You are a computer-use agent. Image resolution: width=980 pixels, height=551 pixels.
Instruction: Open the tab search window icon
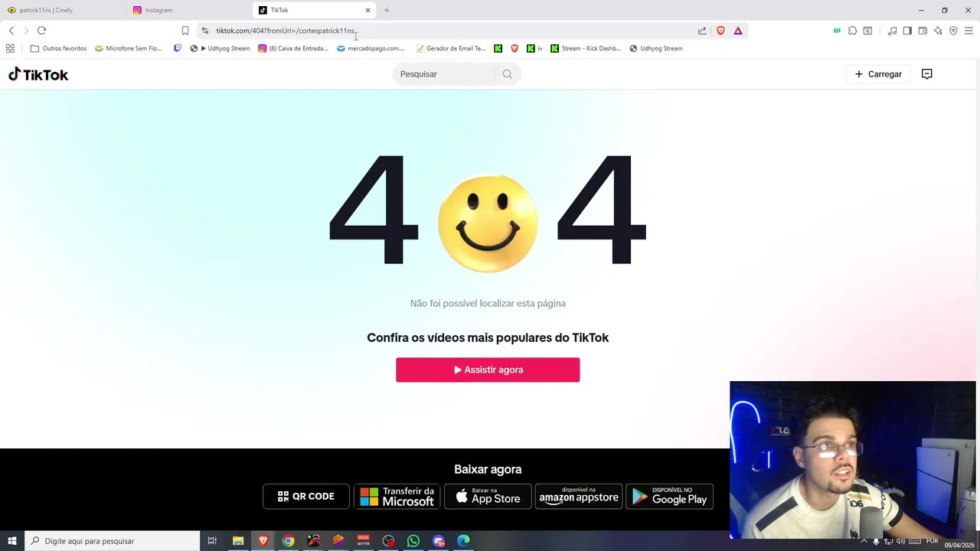pyautogui.click(x=867, y=31)
